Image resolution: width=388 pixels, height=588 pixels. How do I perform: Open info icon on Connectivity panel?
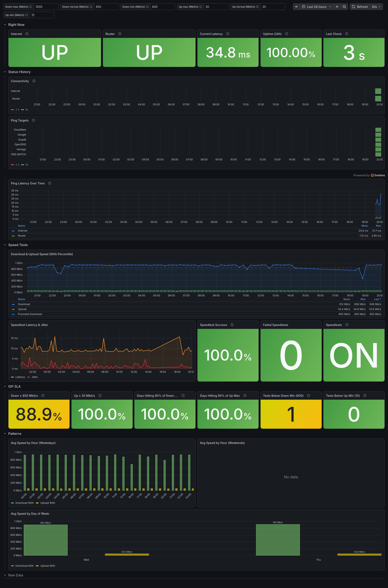pos(34,81)
